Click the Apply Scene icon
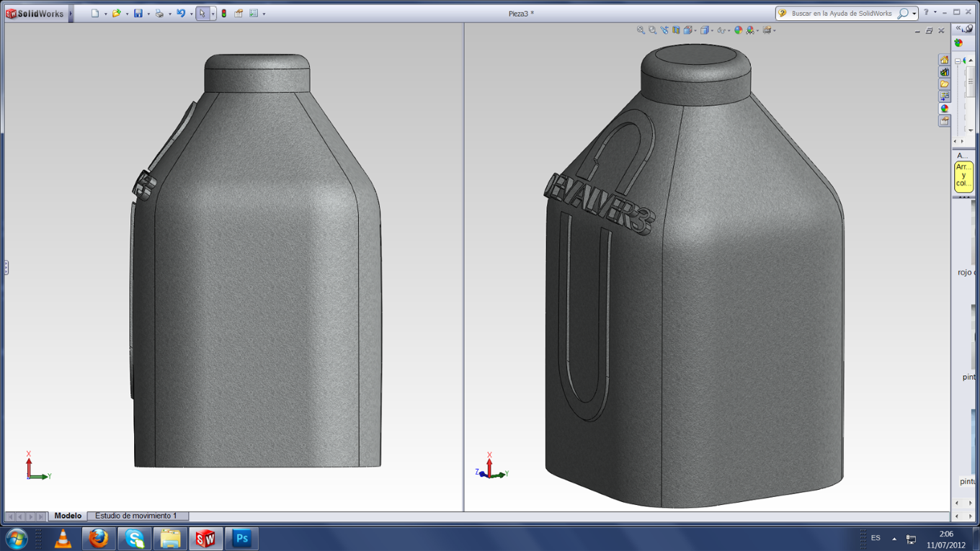 tap(750, 30)
